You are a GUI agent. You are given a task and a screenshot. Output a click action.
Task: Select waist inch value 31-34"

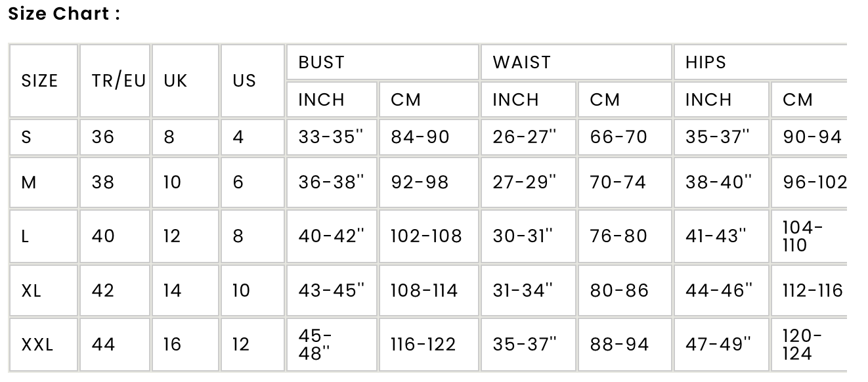(523, 291)
